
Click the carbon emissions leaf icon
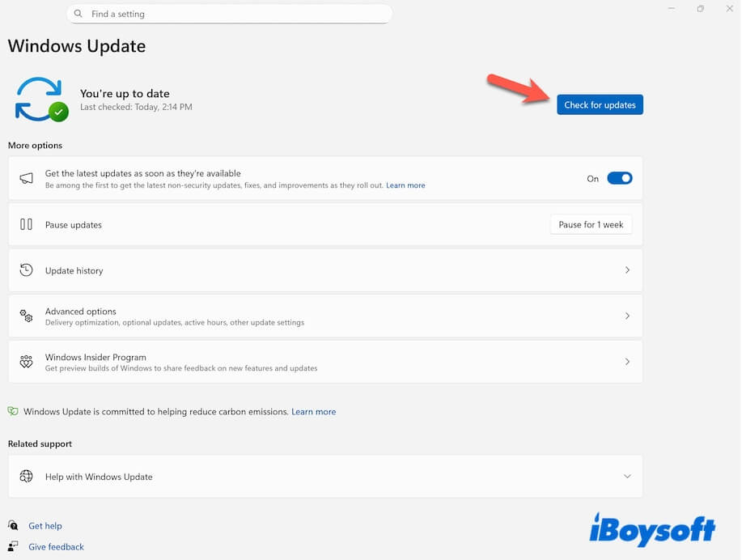pyautogui.click(x=13, y=411)
